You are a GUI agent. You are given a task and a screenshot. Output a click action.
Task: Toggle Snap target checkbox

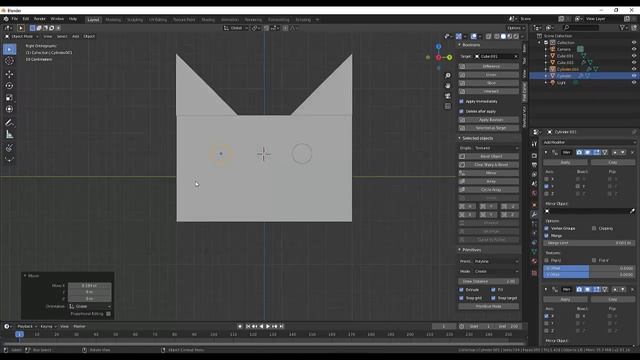pyautogui.click(x=493, y=298)
